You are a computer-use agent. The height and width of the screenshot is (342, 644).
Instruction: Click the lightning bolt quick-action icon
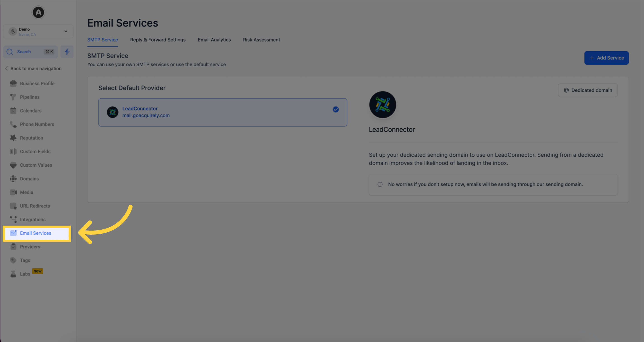point(67,52)
